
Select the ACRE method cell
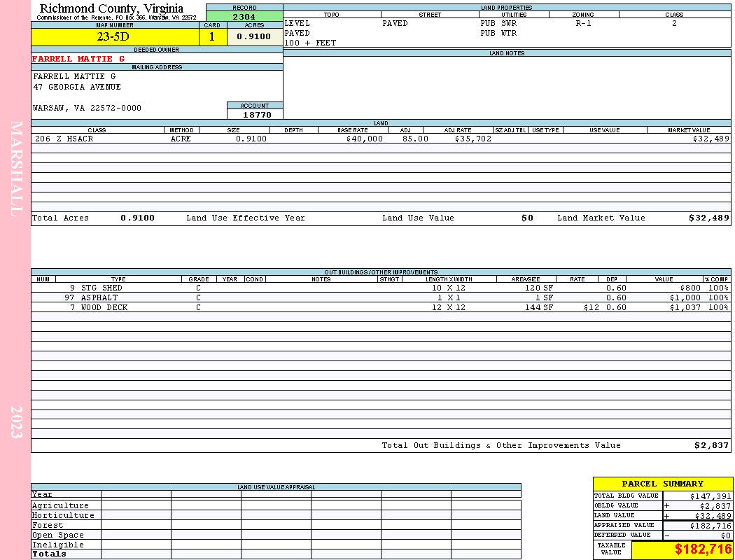click(x=182, y=139)
